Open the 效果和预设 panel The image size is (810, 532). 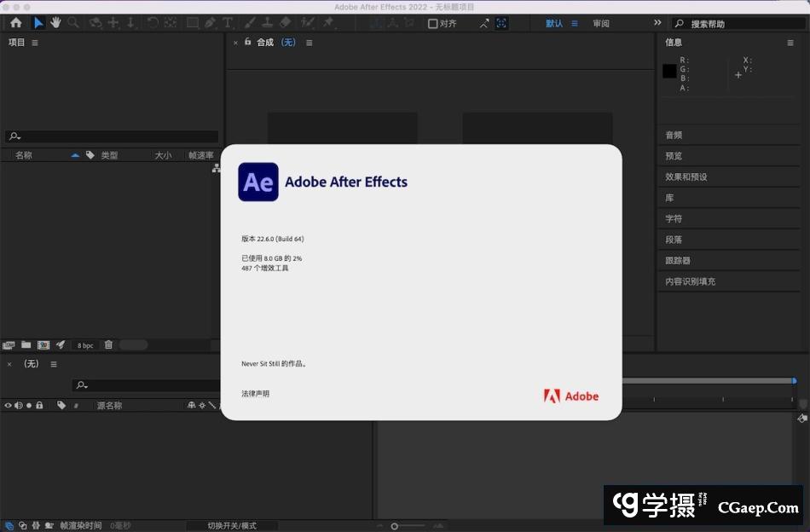686,176
